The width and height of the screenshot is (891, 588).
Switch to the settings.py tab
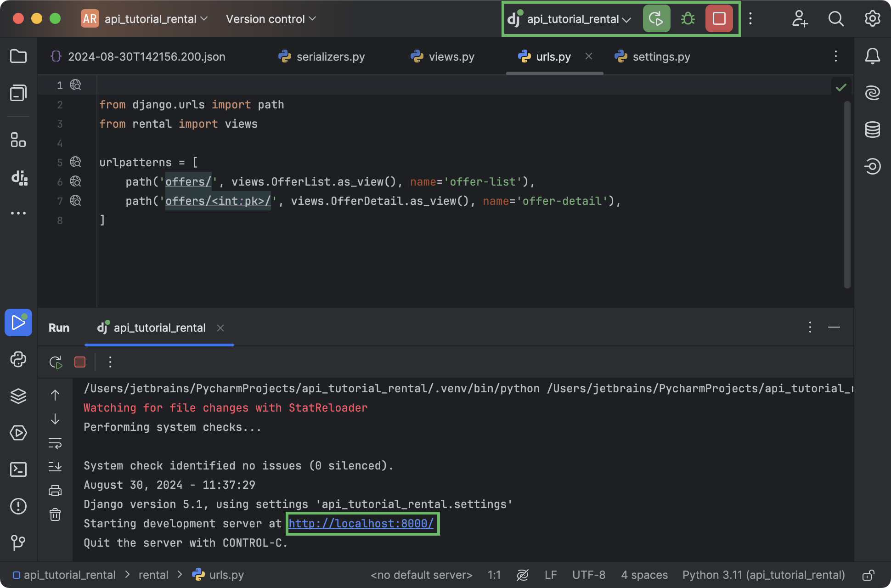[661, 57]
